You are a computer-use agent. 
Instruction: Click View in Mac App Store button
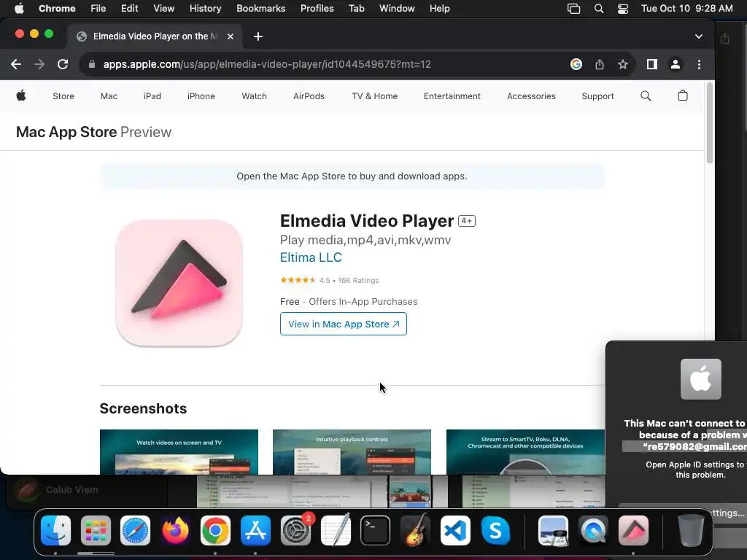click(344, 324)
